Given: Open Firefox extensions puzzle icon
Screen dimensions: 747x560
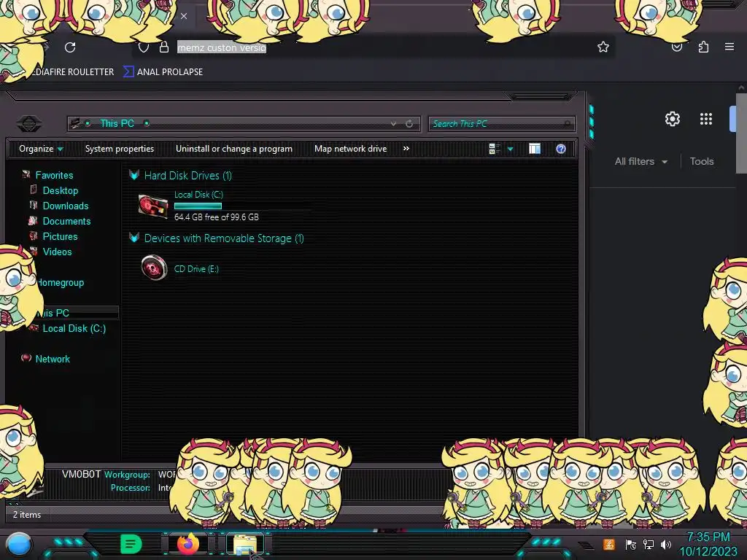Looking at the screenshot, I should point(703,47).
